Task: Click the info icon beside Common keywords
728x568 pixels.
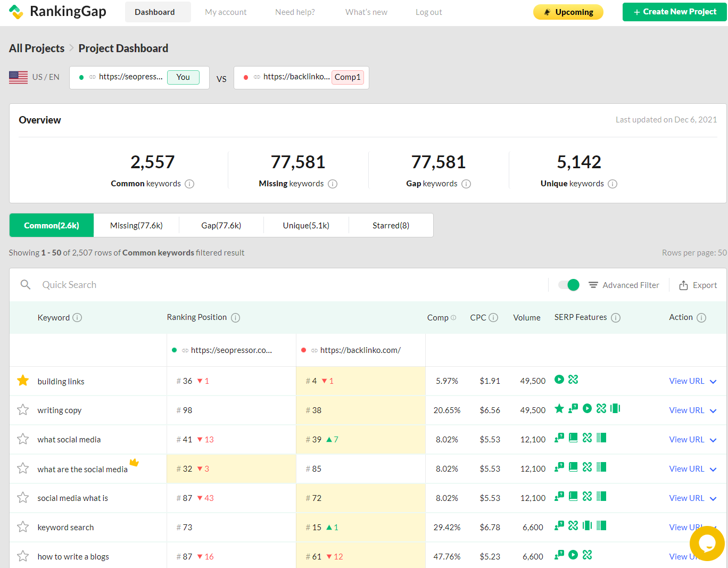Action: point(189,184)
